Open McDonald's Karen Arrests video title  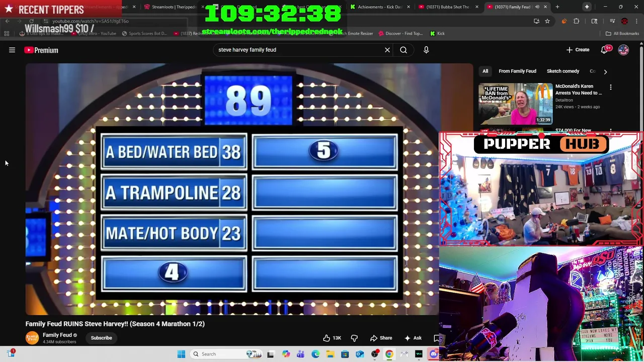coord(579,89)
